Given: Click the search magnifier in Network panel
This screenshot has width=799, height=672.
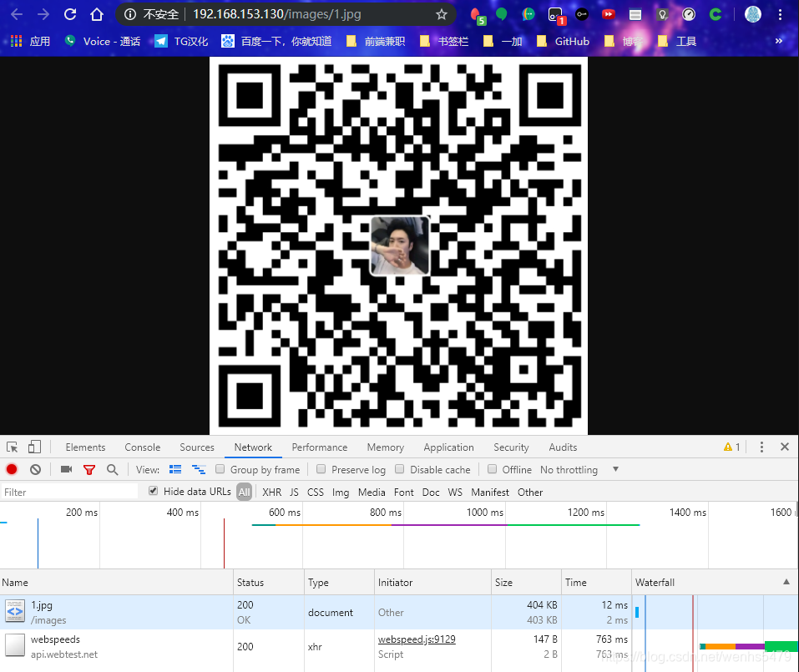Looking at the screenshot, I should pos(113,469).
